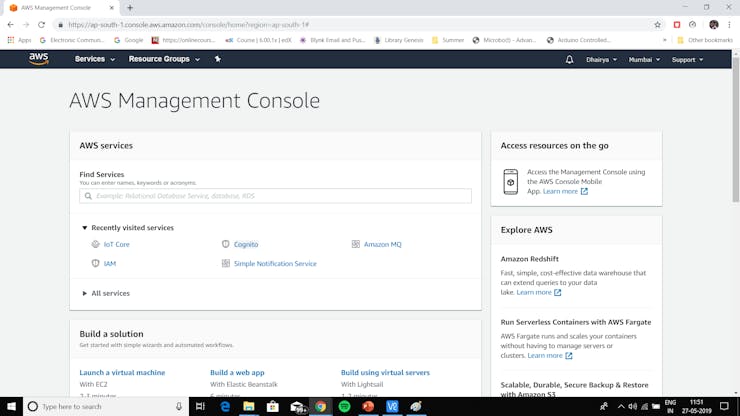Click the pin shortcut icon in navbar

218,59
